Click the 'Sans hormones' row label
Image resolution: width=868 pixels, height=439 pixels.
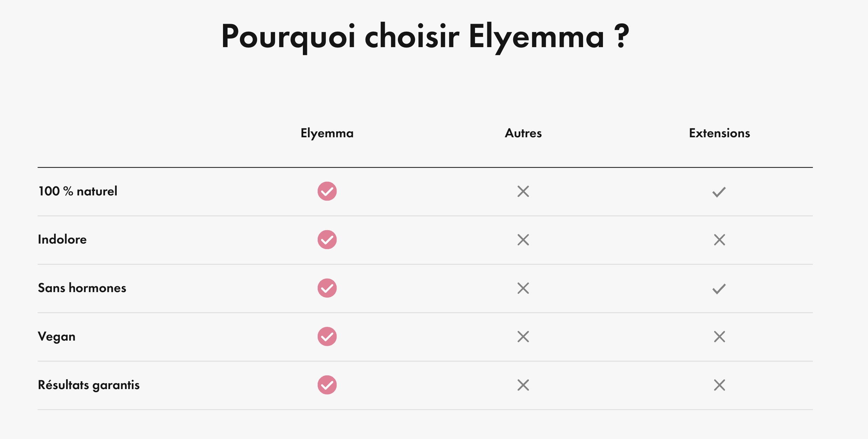click(x=82, y=288)
